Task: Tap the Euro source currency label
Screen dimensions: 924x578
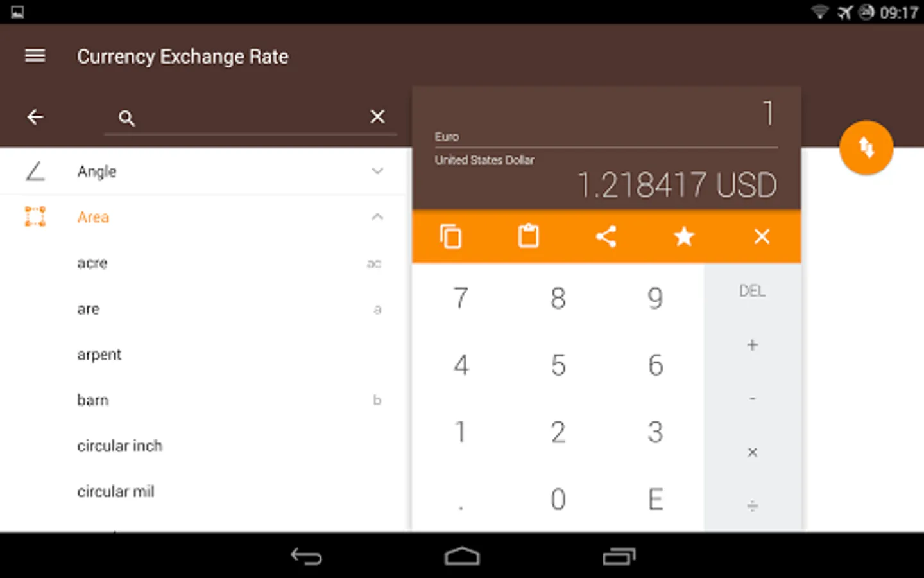Action: [x=447, y=137]
